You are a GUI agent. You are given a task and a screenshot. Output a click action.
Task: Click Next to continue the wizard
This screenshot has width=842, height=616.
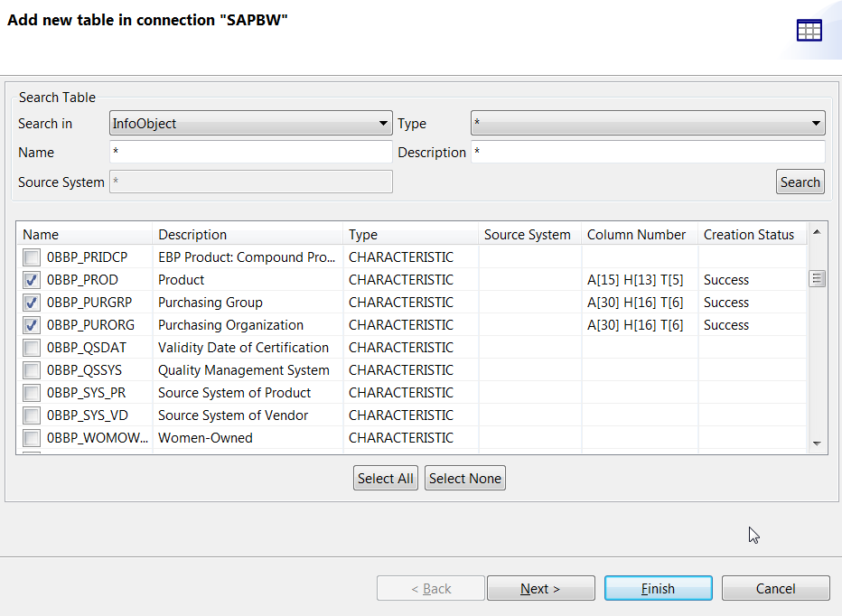pyautogui.click(x=540, y=588)
